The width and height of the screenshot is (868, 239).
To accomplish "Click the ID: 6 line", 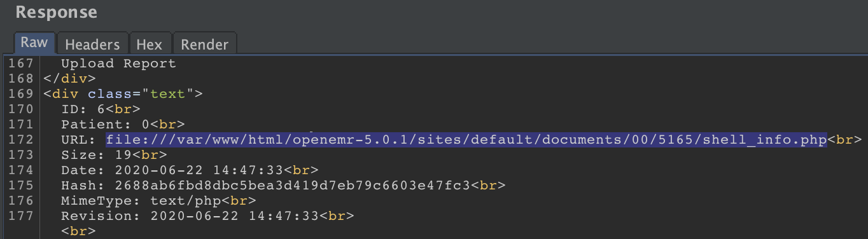I will [101, 109].
